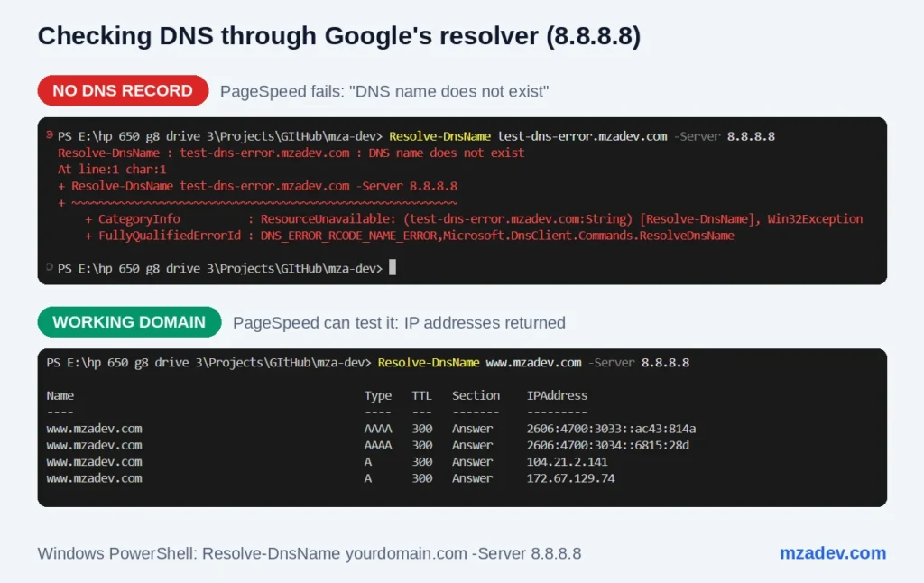The width and height of the screenshot is (924, 583).
Task: Click www.mzadev.com in the bottom terminal command line
Action: pyautogui.click(x=533, y=363)
